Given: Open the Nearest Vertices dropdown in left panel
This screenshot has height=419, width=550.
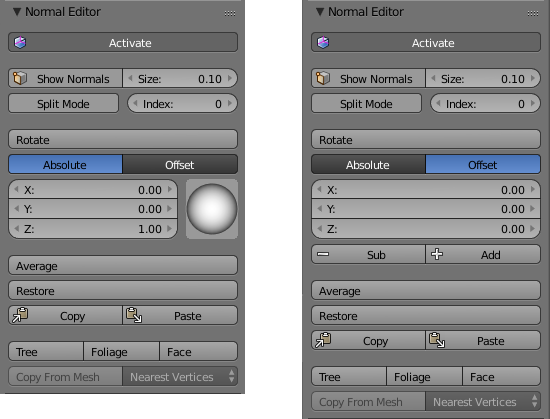Looking at the screenshot, I should [x=180, y=377].
